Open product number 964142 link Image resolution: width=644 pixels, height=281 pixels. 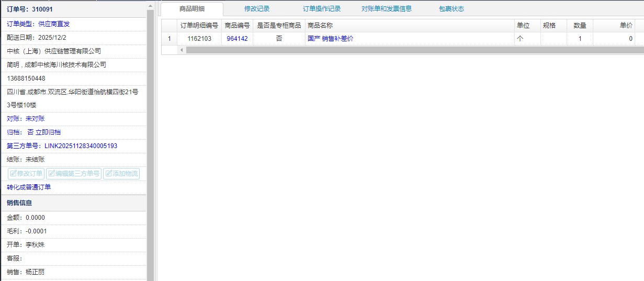(237, 39)
